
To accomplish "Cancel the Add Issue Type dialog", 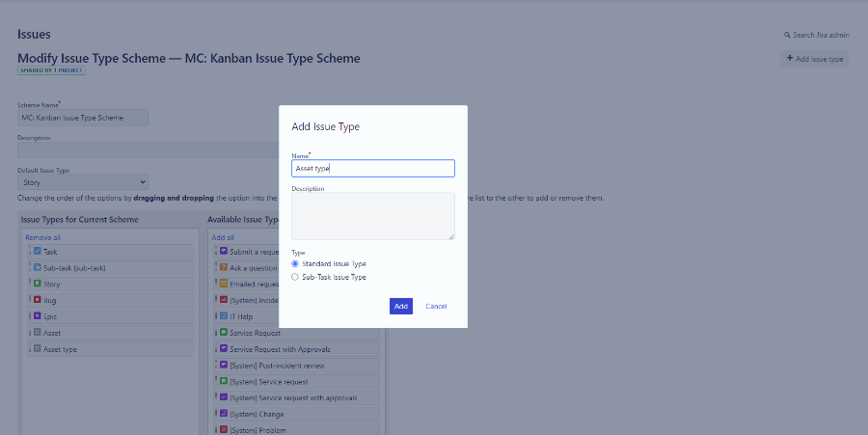I will point(436,306).
